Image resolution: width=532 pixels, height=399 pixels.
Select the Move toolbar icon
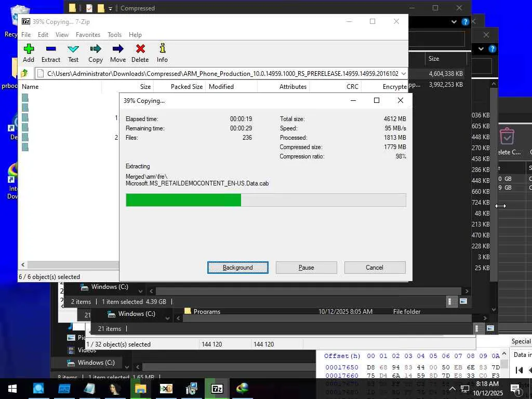coord(118,49)
